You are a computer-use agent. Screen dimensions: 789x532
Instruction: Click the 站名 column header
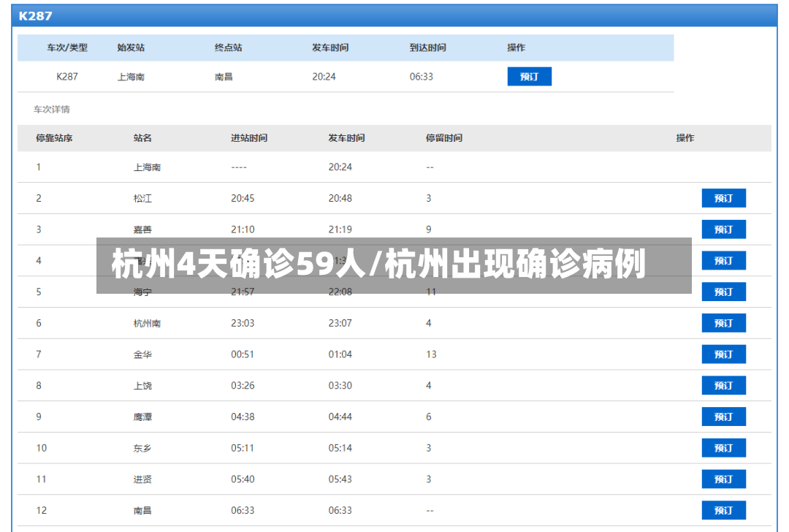pos(142,138)
